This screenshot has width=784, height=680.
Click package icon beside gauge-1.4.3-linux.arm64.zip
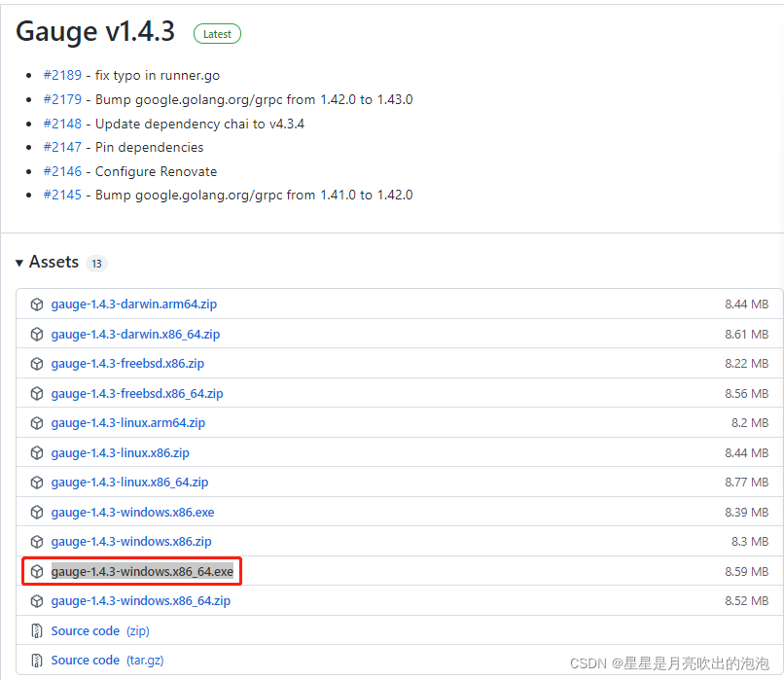point(37,423)
